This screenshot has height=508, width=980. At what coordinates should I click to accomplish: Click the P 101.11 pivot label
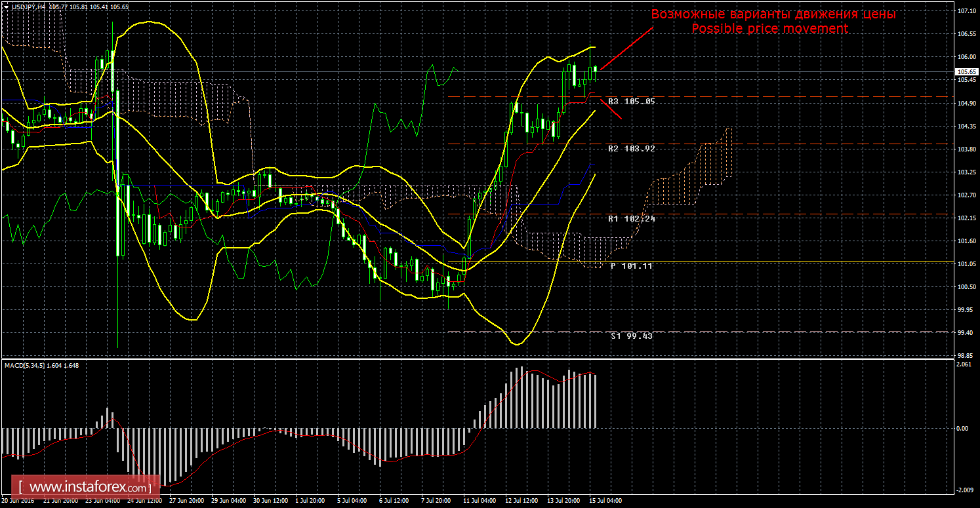point(631,266)
